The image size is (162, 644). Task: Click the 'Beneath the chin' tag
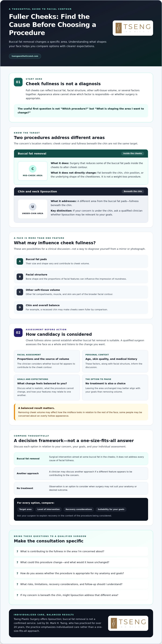(x=133, y=191)
